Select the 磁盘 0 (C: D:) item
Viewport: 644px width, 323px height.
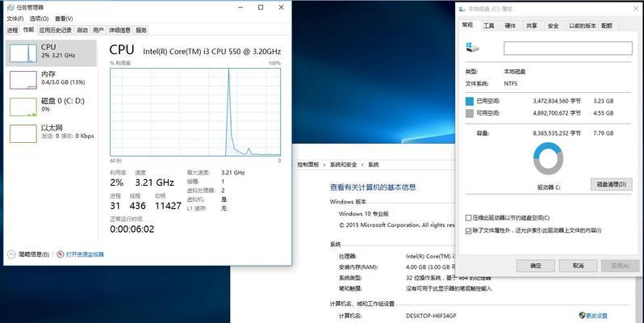tap(51, 107)
